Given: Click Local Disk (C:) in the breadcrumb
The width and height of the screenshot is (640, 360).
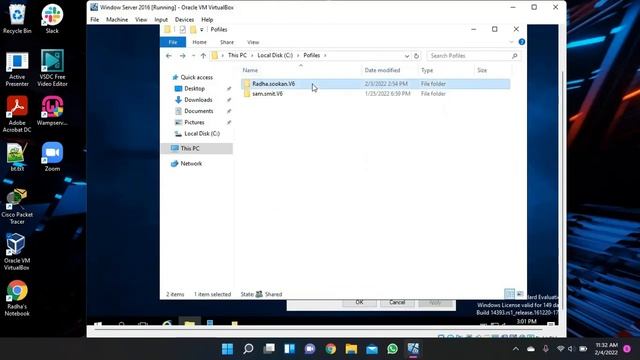Looking at the screenshot, I should tap(275, 55).
